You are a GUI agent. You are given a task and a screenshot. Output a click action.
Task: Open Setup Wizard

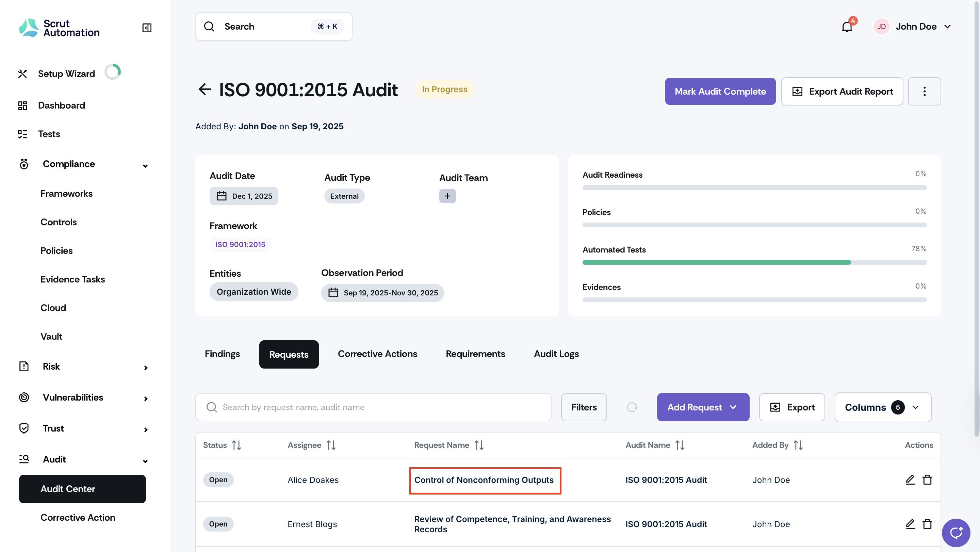pyautogui.click(x=67, y=74)
